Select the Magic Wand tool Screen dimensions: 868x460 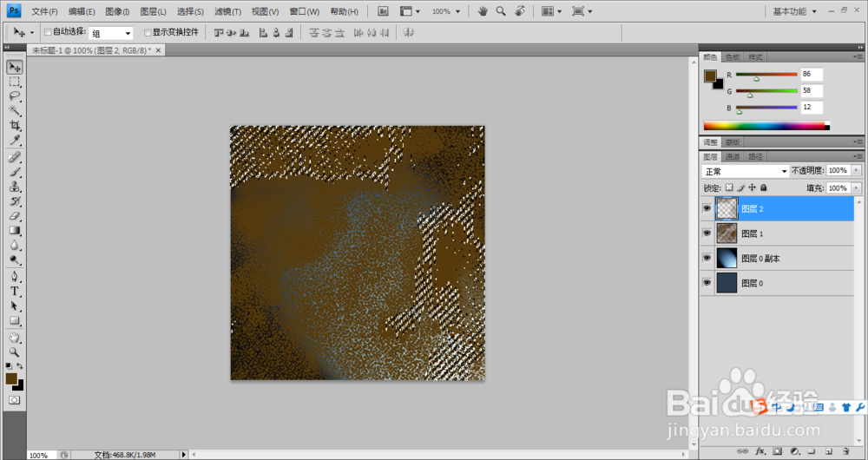coord(15,111)
